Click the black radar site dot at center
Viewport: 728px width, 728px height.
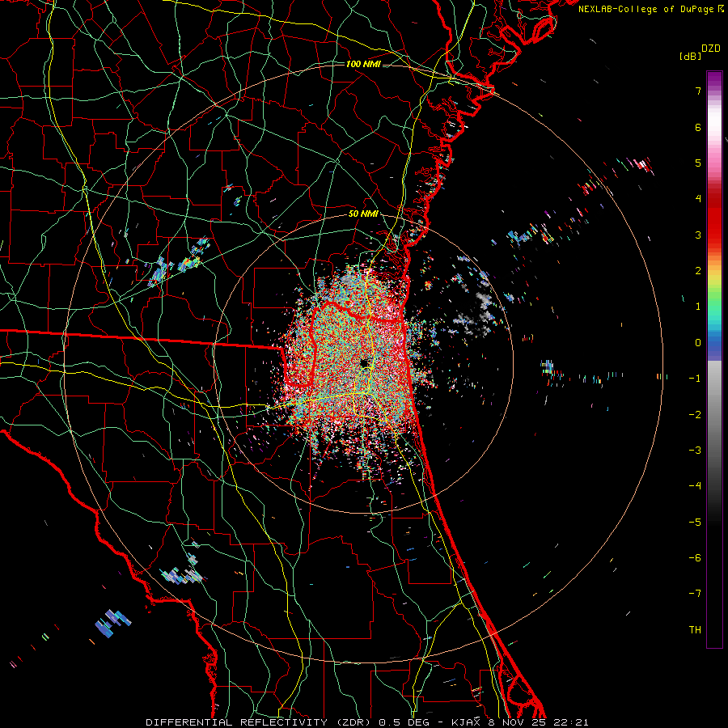click(363, 362)
